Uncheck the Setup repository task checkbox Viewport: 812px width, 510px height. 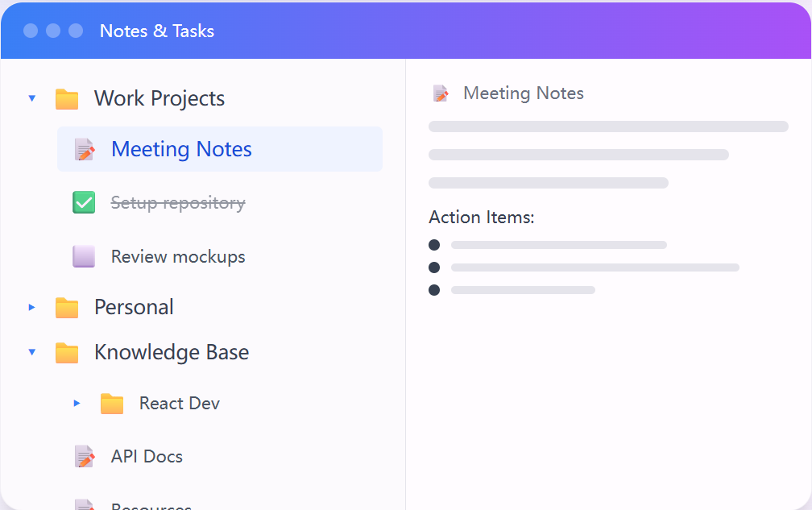(84, 203)
